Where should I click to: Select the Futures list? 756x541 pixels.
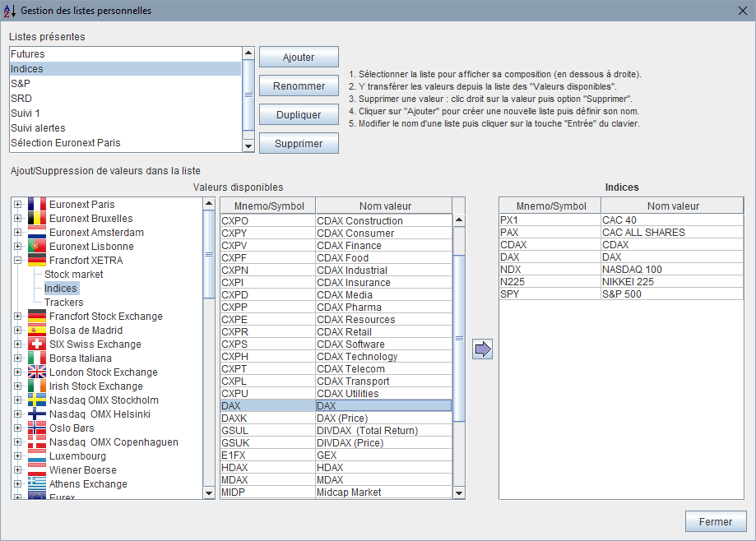click(125, 54)
